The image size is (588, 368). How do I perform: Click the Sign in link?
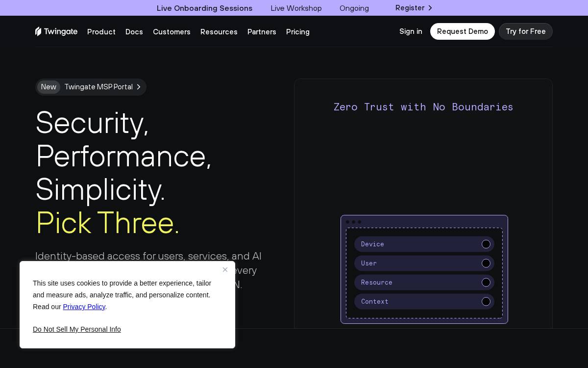(x=411, y=31)
